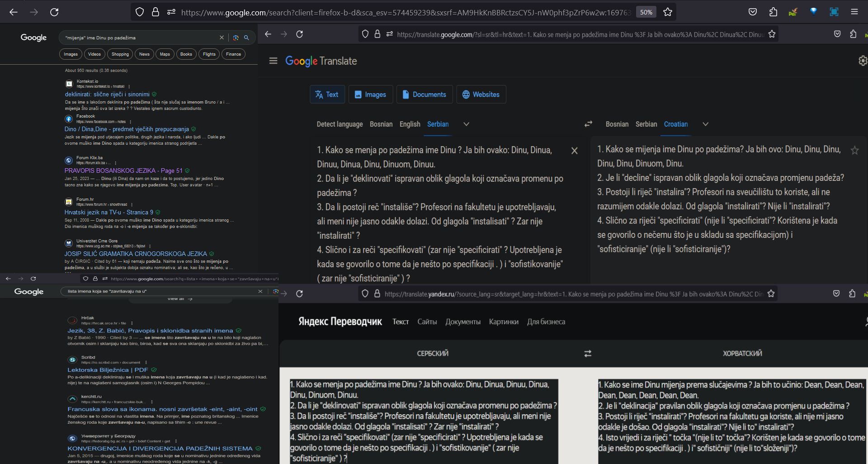Select the Videos search filter chip

94,54
